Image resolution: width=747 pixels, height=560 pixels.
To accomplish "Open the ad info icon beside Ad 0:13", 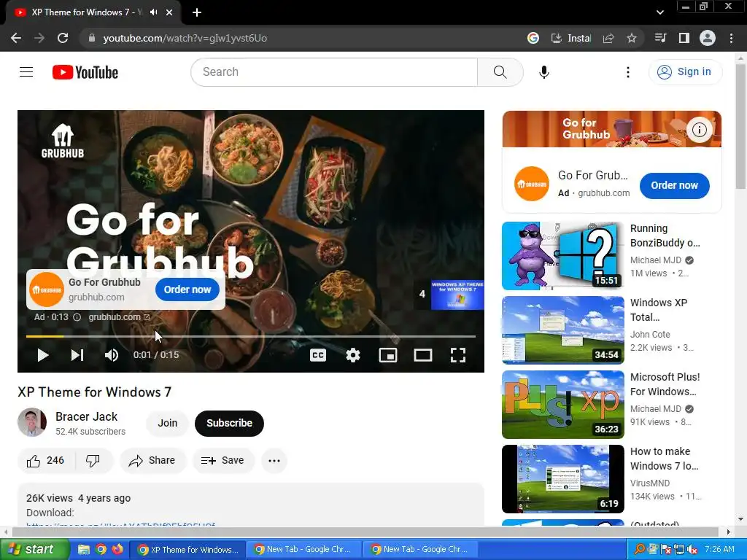I will point(77,317).
